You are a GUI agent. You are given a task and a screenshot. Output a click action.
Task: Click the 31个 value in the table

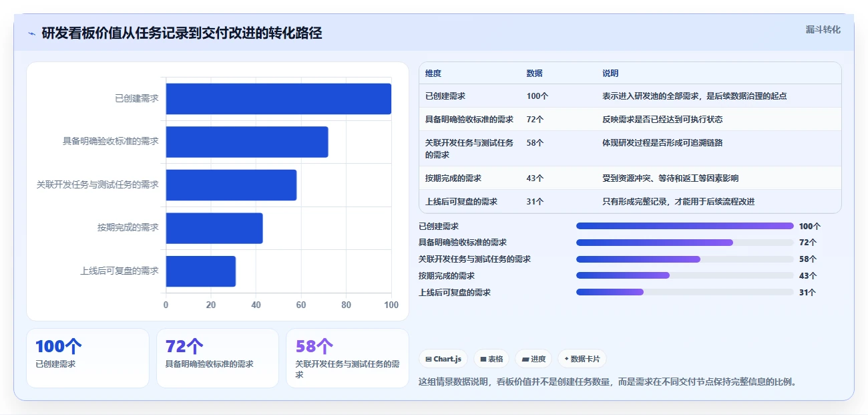point(535,201)
